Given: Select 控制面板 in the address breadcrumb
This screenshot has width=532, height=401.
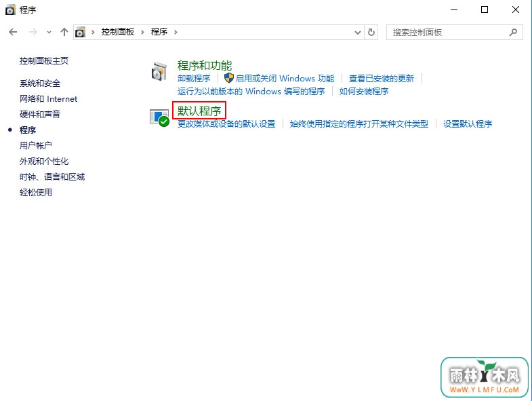Looking at the screenshot, I should (x=118, y=32).
